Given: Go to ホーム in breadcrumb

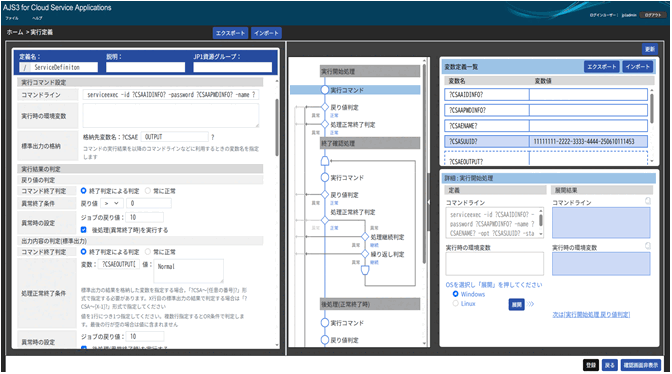Looking at the screenshot, I should [x=15, y=32].
